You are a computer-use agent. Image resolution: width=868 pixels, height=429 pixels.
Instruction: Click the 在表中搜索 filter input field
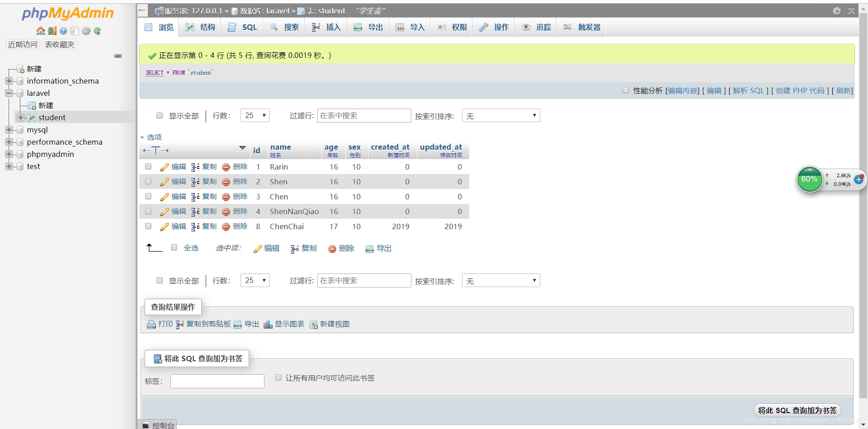coord(364,115)
